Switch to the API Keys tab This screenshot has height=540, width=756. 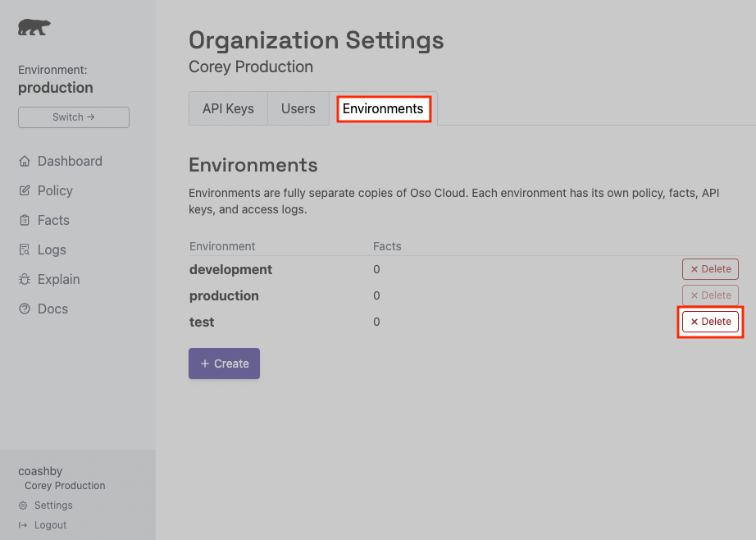pyautogui.click(x=228, y=108)
